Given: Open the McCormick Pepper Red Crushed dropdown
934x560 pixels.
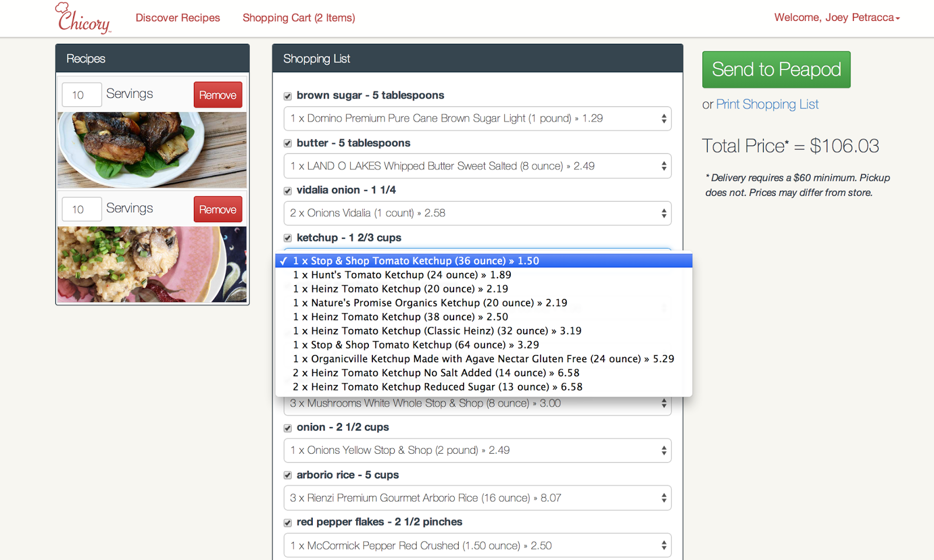Looking at the screenshot, I should click(478, 546).
